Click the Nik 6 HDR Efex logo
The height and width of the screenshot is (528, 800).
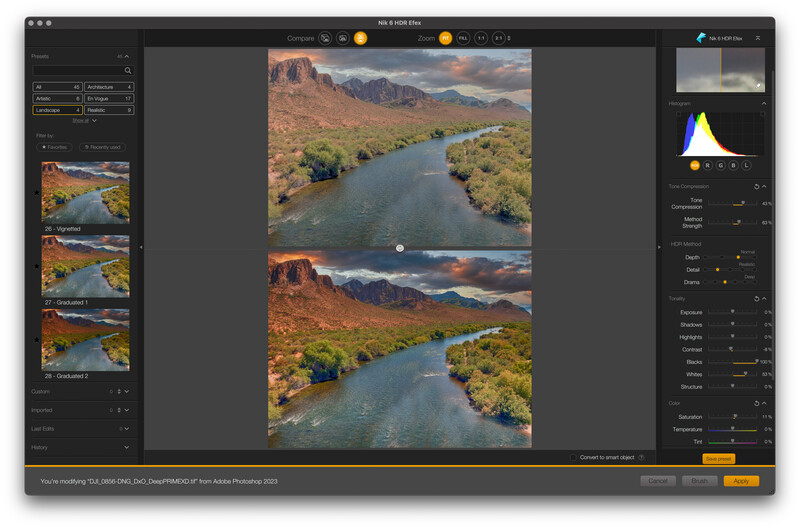[702, 38]
